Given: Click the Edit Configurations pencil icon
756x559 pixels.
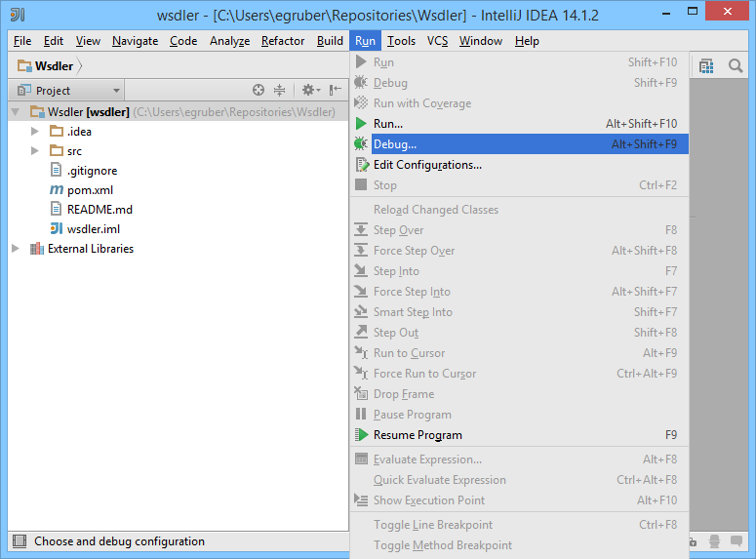Looking at the screenshot, I should [x=362, y=165].
